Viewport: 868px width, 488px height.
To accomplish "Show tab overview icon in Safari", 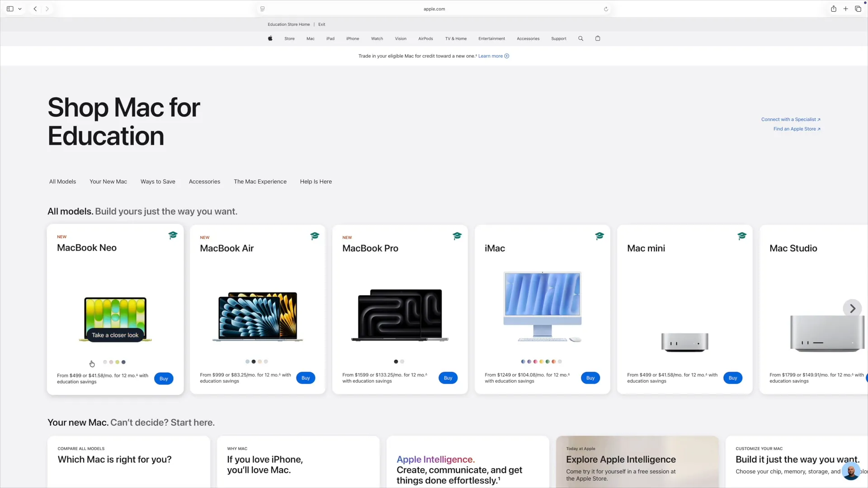I will point(858,9).
